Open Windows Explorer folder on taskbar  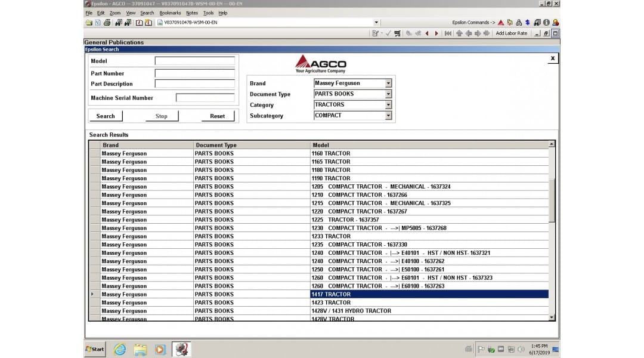140,350
